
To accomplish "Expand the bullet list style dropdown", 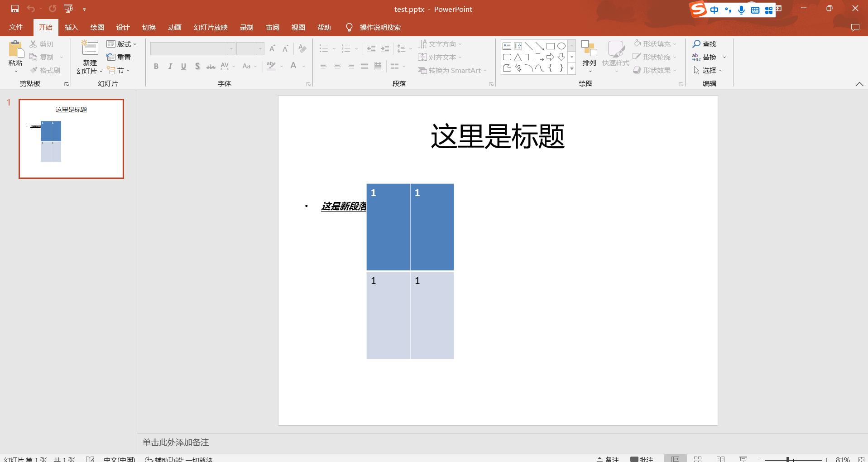I will coord(334,48).
